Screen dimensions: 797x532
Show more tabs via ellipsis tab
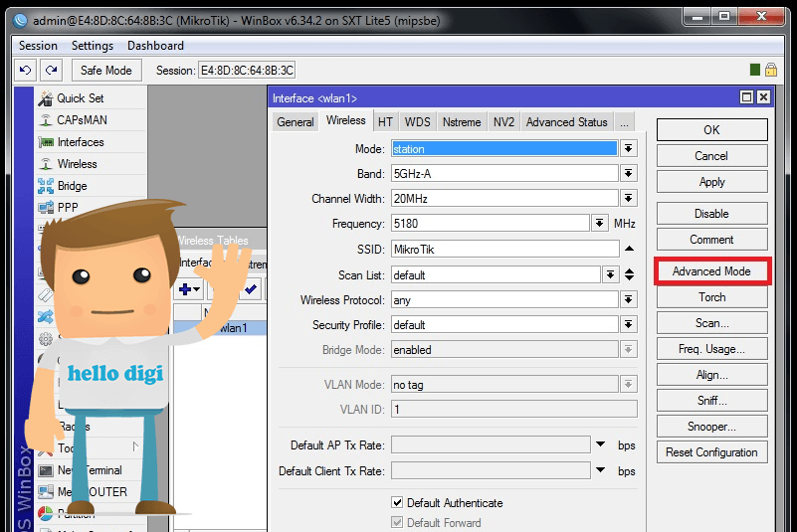624,122
